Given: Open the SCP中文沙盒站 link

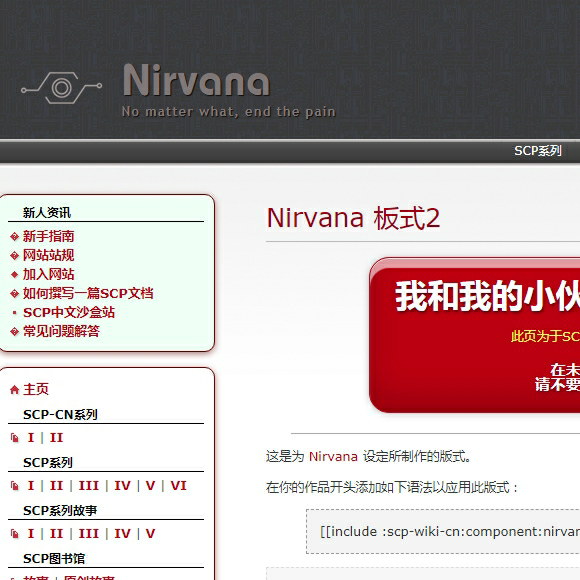Looking at the screenshot, I should (x=69, y=313).
